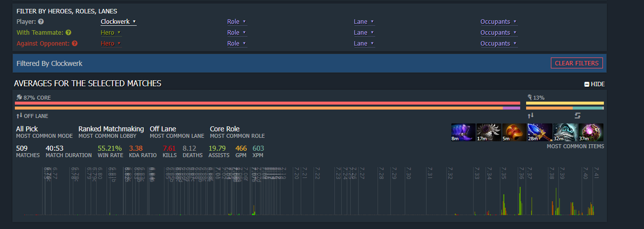The height and width of the screenshot is (229, 644).
Task: Open the Player row Occupants dropdown
Action: [x=498, y=21]
